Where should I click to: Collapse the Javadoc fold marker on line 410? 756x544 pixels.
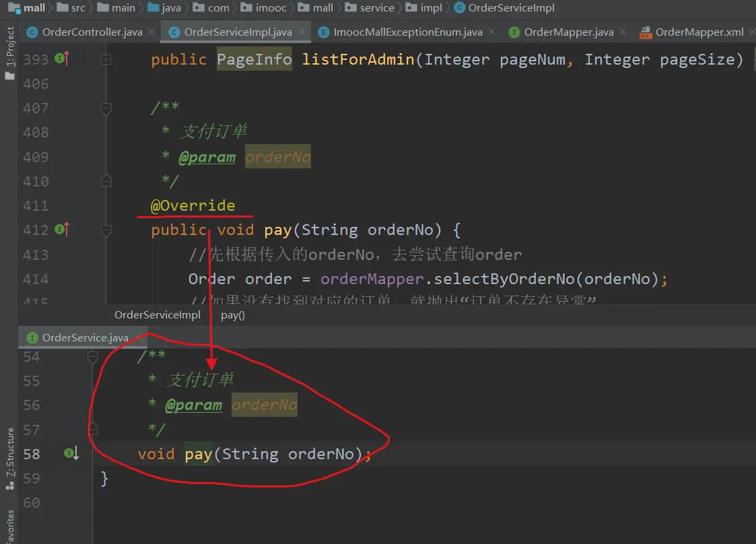(x=106, y=181)
